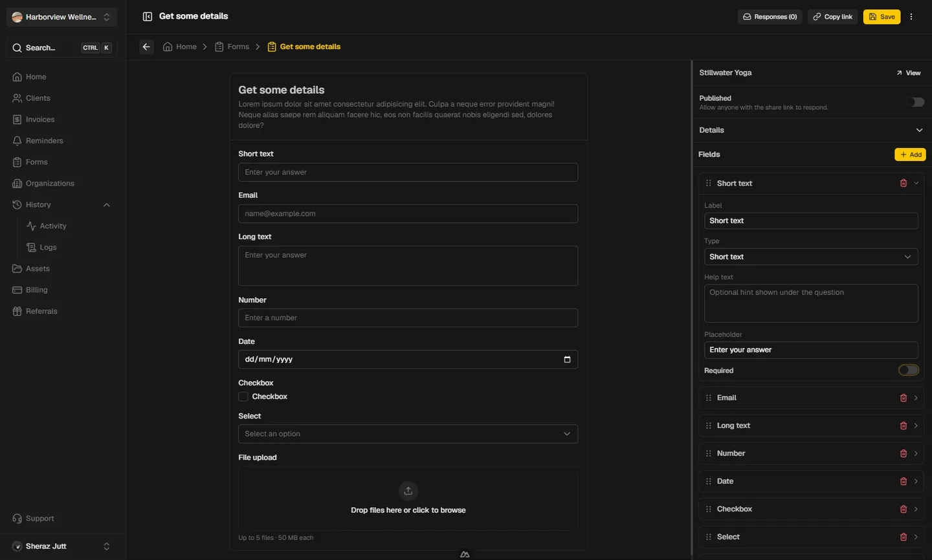
Task: Delete the Long text field
Action: (x=904, y=426)
